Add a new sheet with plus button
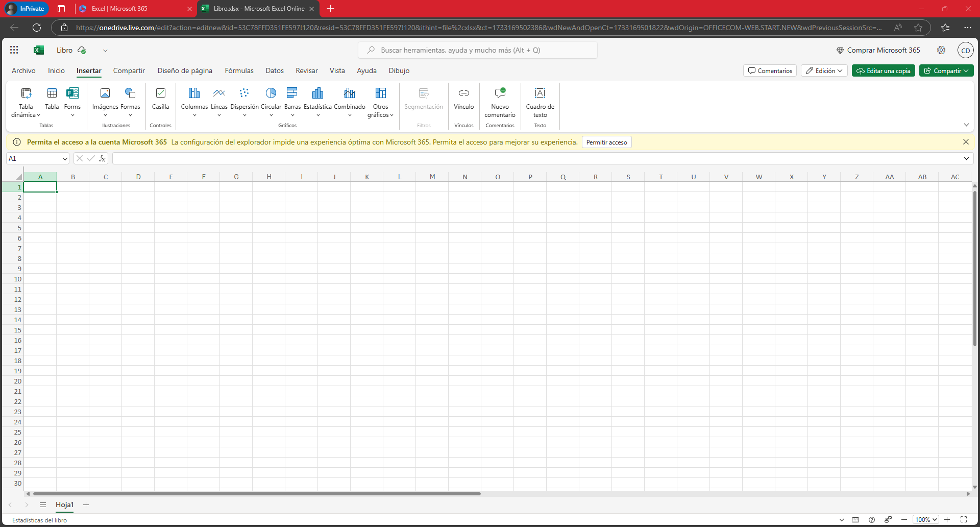980x527 pixels. [86, 505]
